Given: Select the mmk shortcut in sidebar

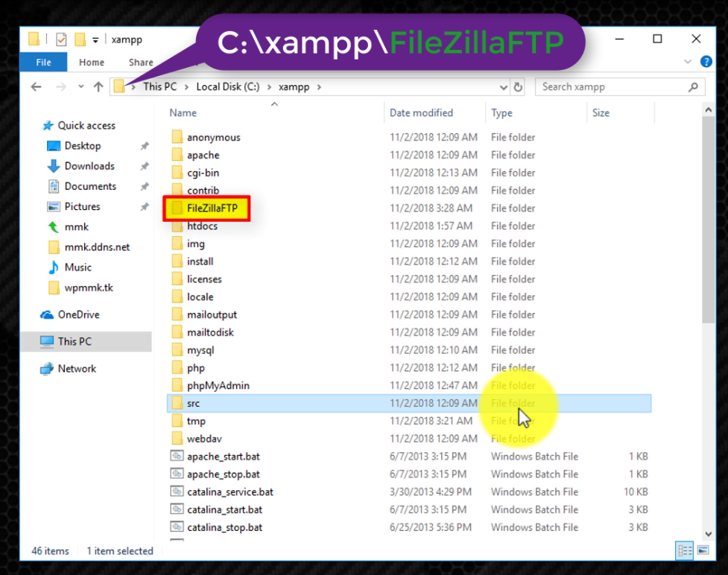Looking at the screenshot, I should [76, 227].
